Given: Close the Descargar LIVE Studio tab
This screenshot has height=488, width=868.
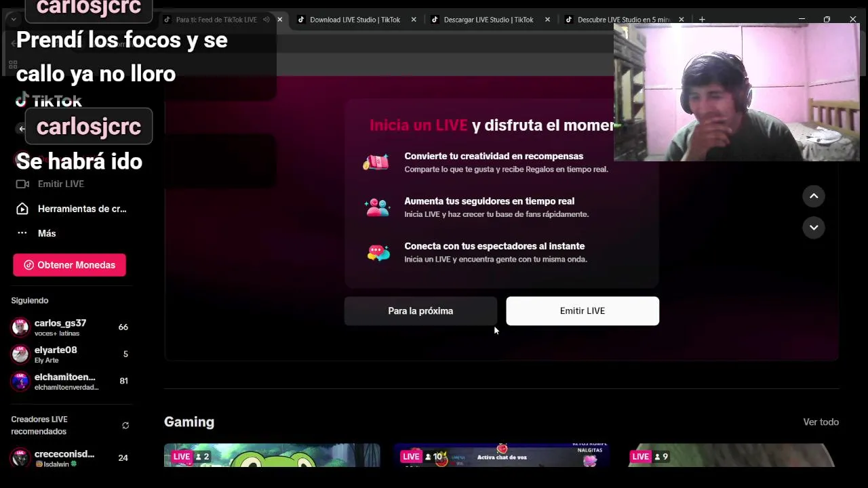Looking at the screenshot, I should click(547, 20).
